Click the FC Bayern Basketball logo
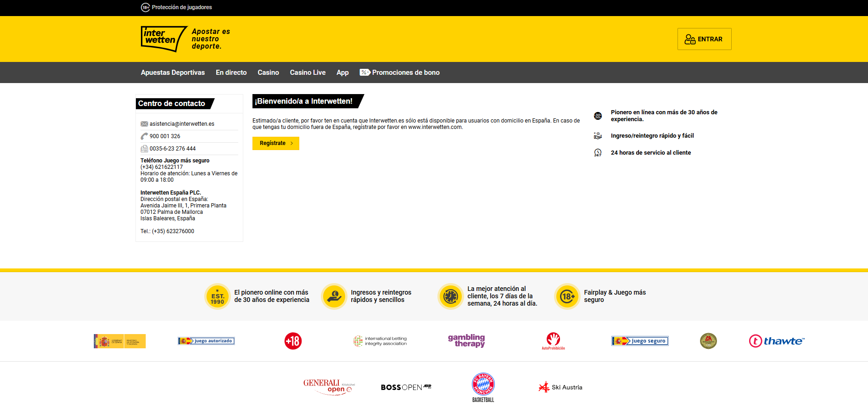Screen dimensions: 868x413 pyautogui.click(x=483, y=387)
